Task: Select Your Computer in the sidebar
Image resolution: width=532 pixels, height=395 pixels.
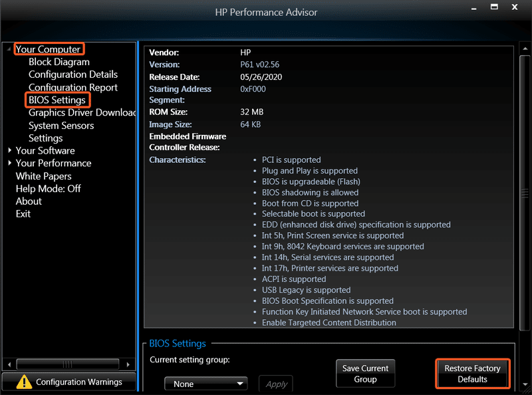Action: (48, 49)
